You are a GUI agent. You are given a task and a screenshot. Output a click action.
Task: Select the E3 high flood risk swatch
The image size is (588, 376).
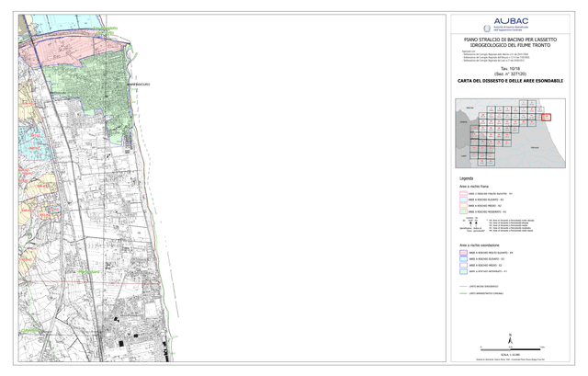[463, 259]
